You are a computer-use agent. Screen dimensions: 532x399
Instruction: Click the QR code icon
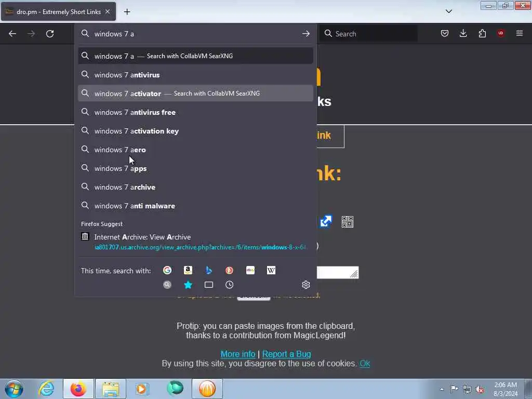tap(348, 221)
